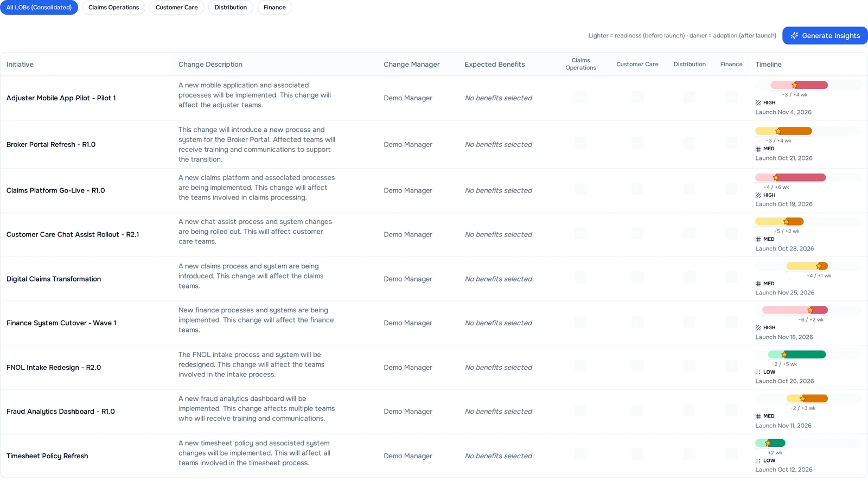
Task: Click the MED risk grid icon for Broker Portal Refresh
Action: tap(758, 149)
